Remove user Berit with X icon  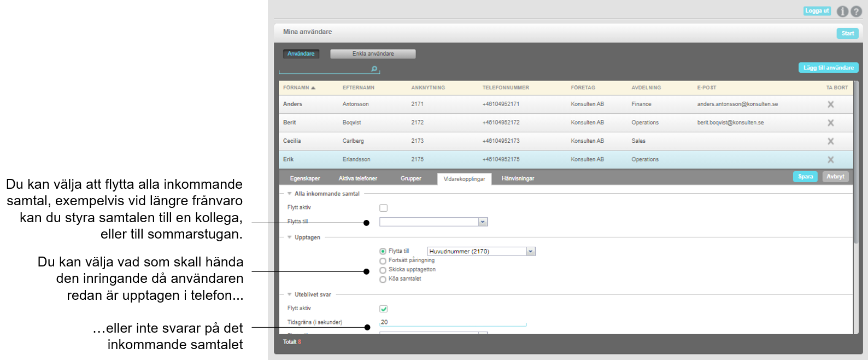point(830,123)
